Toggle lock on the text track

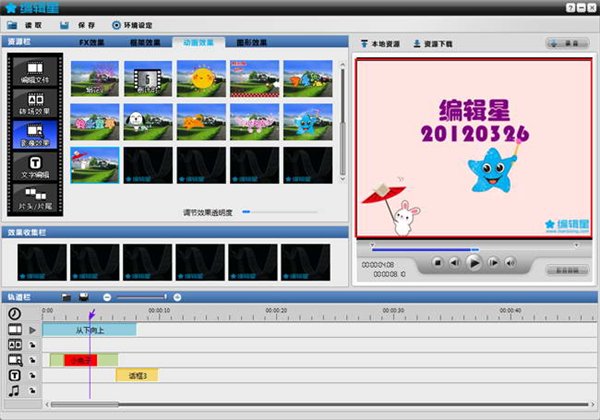click(33, 376)
